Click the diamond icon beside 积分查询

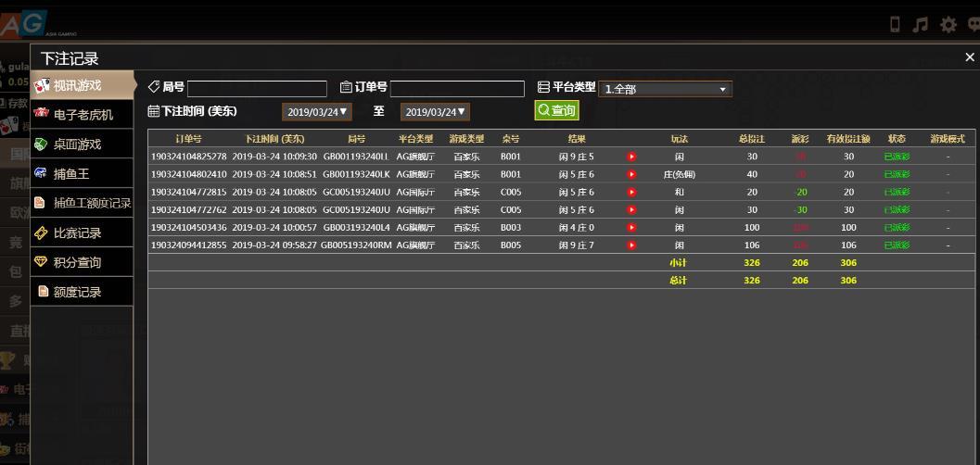[41, 261]
